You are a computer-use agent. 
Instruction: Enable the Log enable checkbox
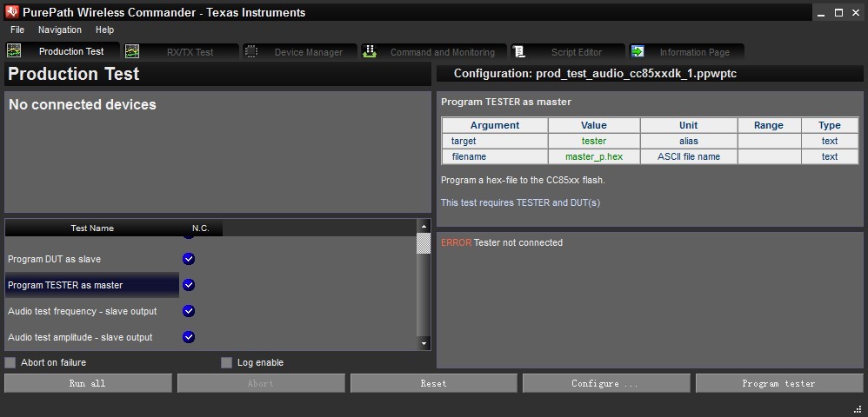click(226, 363)
